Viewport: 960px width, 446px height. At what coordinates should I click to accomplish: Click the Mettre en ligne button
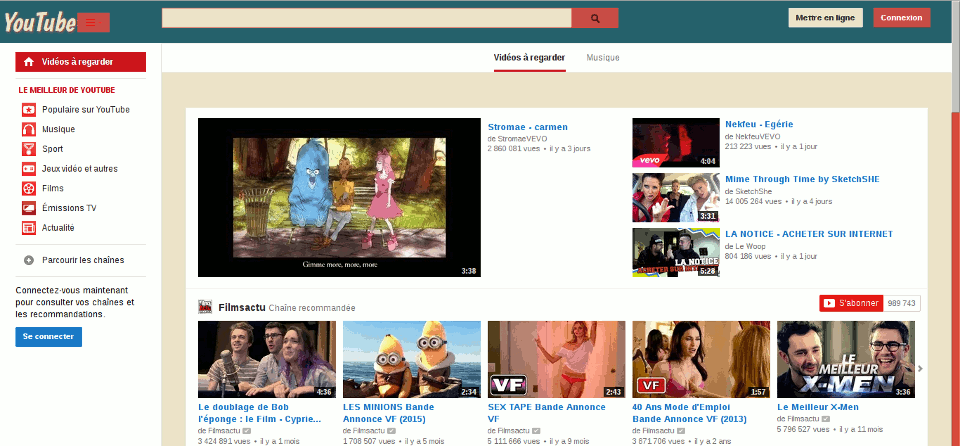(x=825, y=18)
